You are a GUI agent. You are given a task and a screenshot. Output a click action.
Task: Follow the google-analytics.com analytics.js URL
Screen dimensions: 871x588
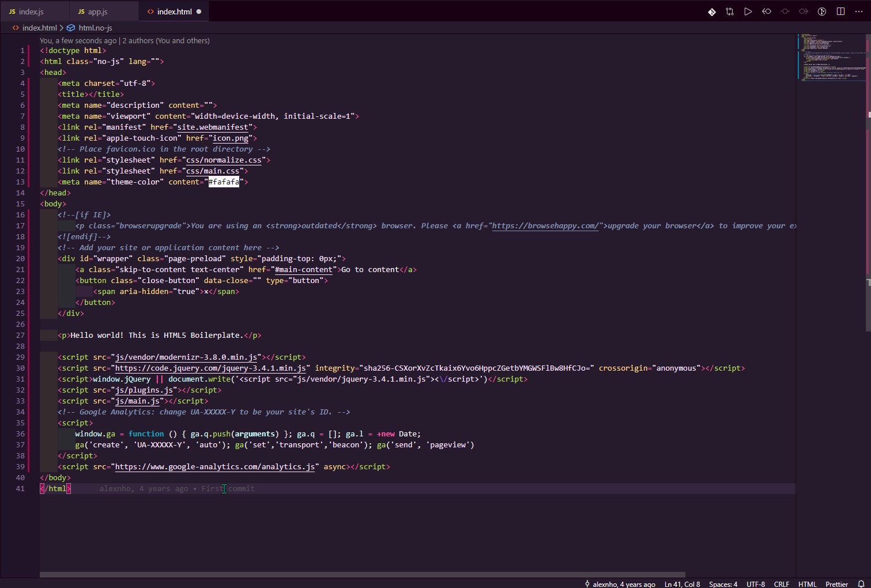[x=215, y=466]
